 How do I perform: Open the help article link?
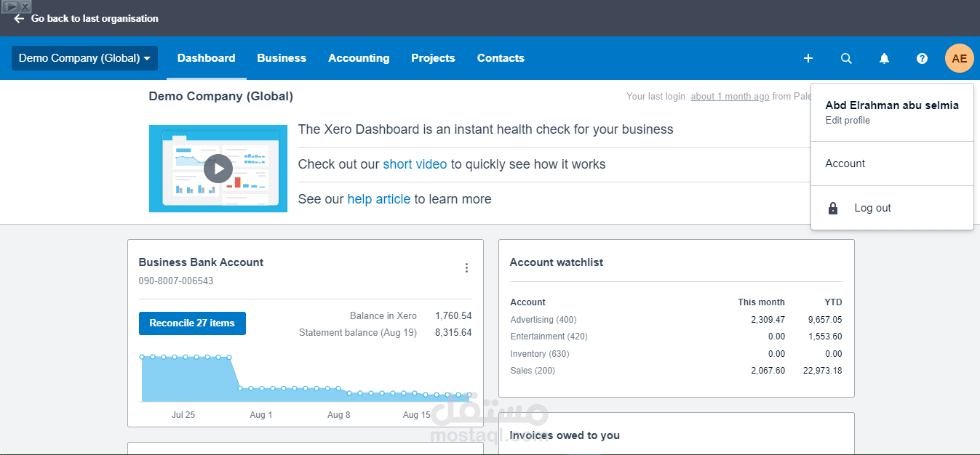tap(379, 199)
